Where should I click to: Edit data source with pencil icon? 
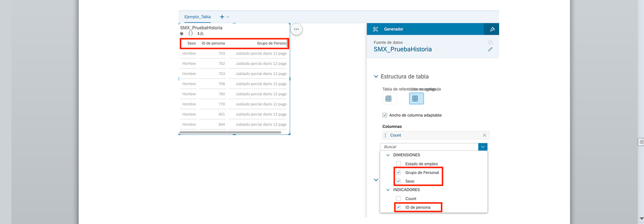[x=490, y=49]
